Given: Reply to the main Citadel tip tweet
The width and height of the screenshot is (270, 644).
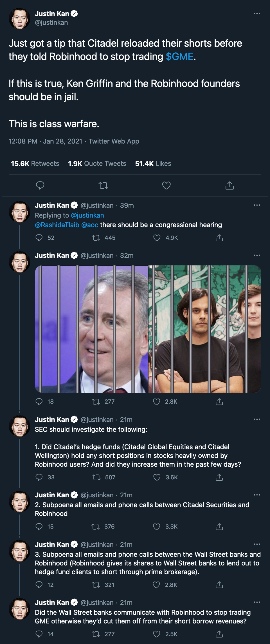Looking at the screenshot, I should pyautogui.click(x=40, y=185).
